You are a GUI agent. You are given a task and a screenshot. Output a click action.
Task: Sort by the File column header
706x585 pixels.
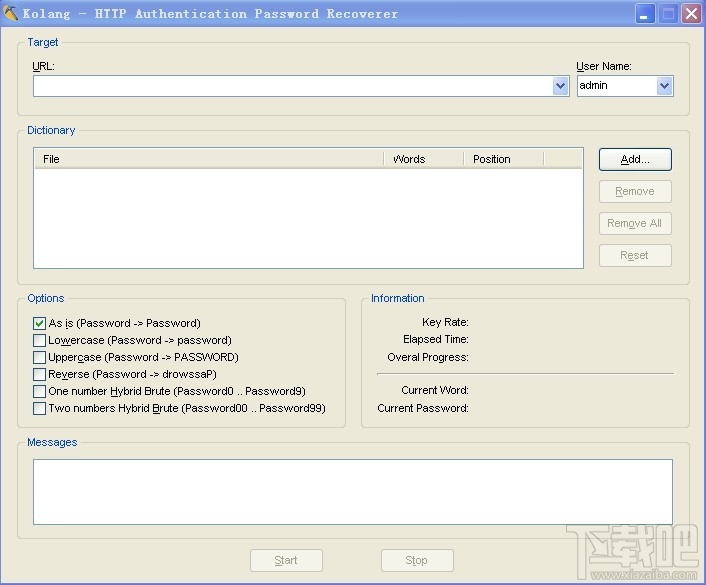209,159
